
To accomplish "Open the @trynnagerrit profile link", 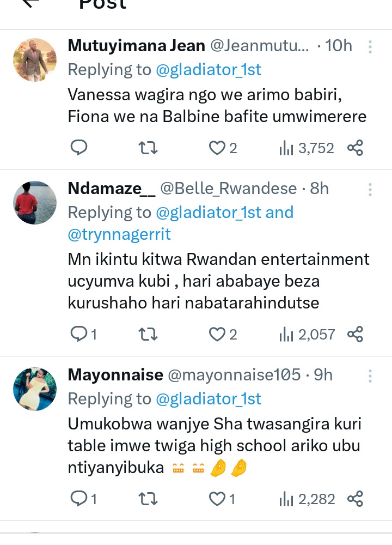I will coord(119,234).
